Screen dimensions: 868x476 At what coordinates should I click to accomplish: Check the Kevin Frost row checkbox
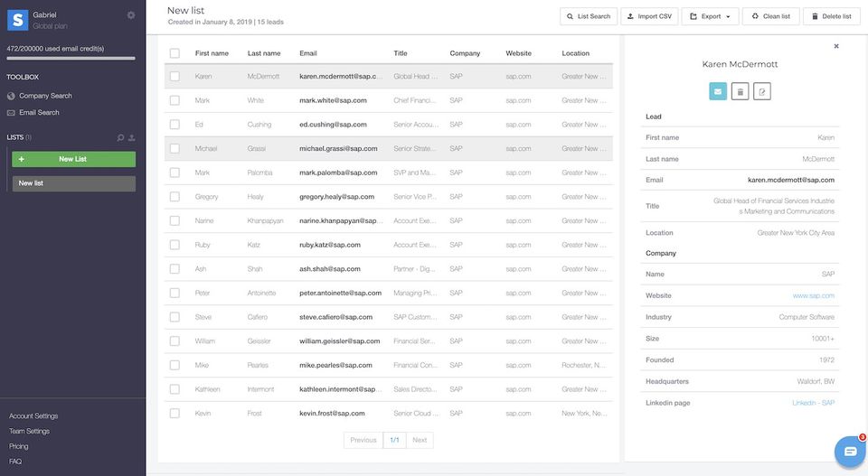(x=175, y=414)
